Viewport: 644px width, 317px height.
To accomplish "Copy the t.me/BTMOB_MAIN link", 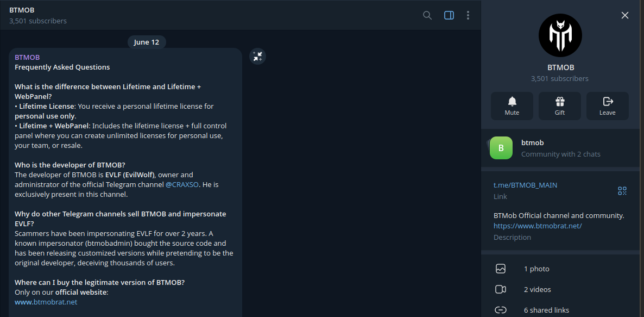I will tap(525, 185).
